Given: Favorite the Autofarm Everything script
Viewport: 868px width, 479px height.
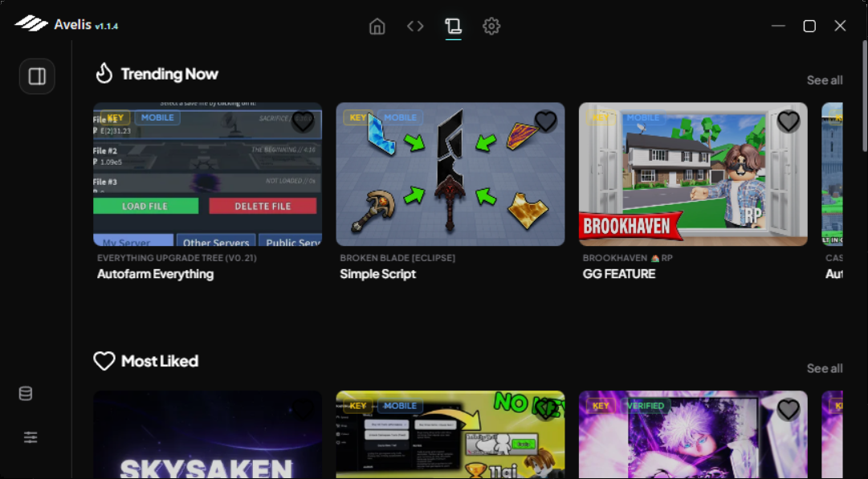Looking at the screenshot, I should [303, 121].
